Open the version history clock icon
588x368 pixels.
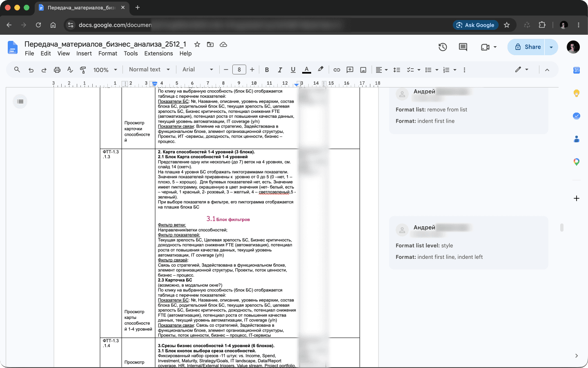coord(443,47)
